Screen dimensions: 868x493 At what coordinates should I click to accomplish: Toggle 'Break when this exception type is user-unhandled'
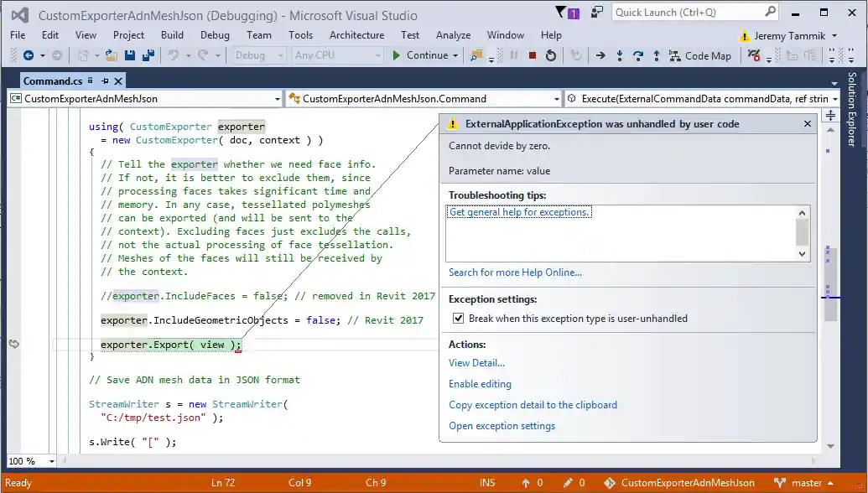point(458,318)
